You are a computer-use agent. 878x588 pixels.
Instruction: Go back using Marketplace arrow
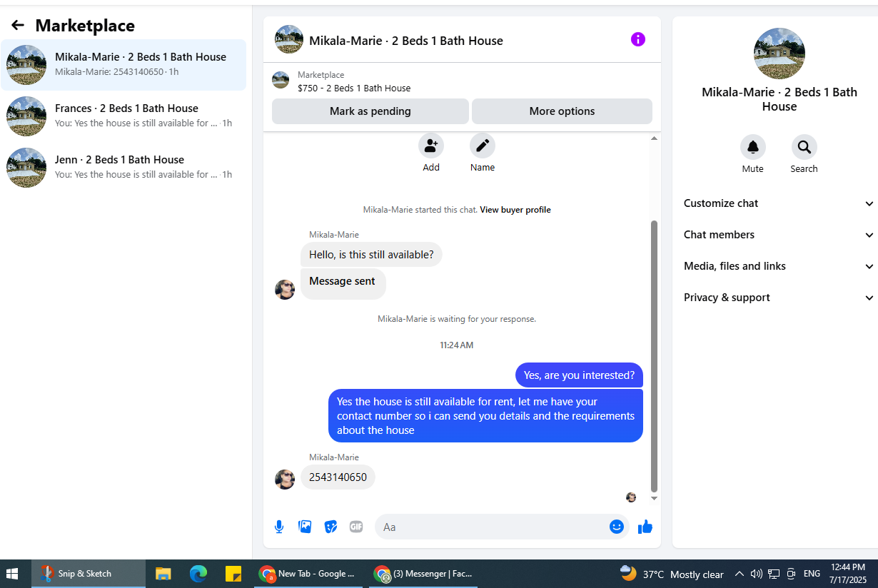click(x=18, y=26)
